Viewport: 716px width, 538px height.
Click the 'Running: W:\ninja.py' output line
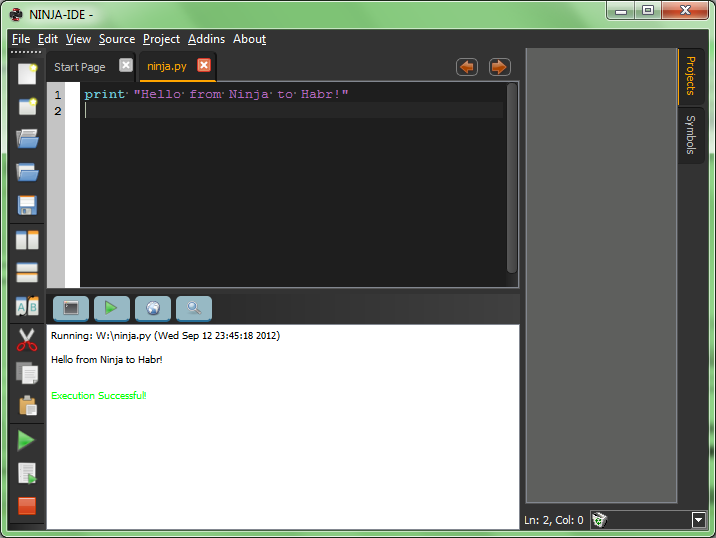165,336
